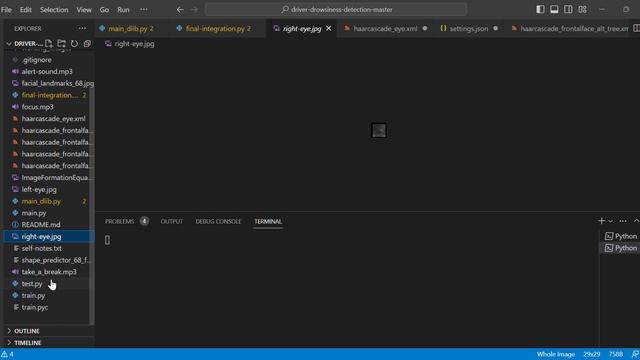Click the warnings count in status bar
The image size is (640, 360).
click(x=7, y=354)
